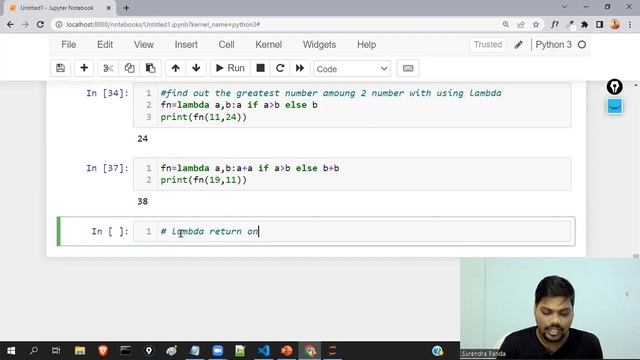Close the Untitled1 Jupyter Notebook tab
The height and width of the screenshot is (360, 640).
109,8
